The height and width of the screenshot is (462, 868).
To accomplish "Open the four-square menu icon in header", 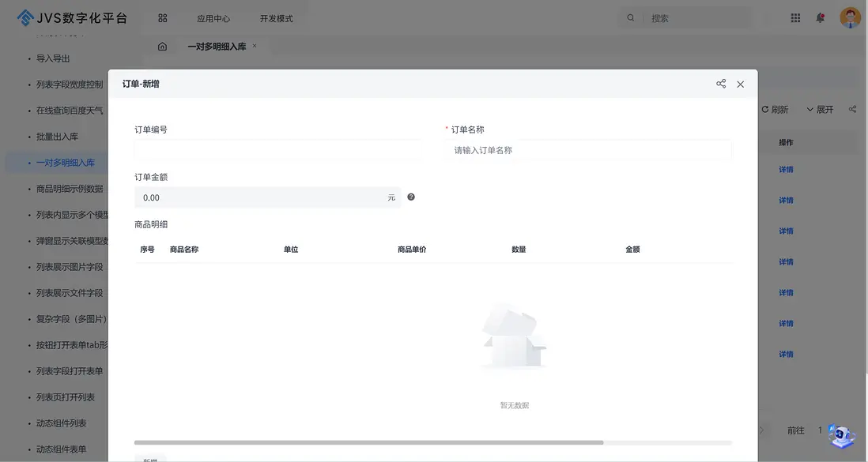I will click(x=162, y=18).
